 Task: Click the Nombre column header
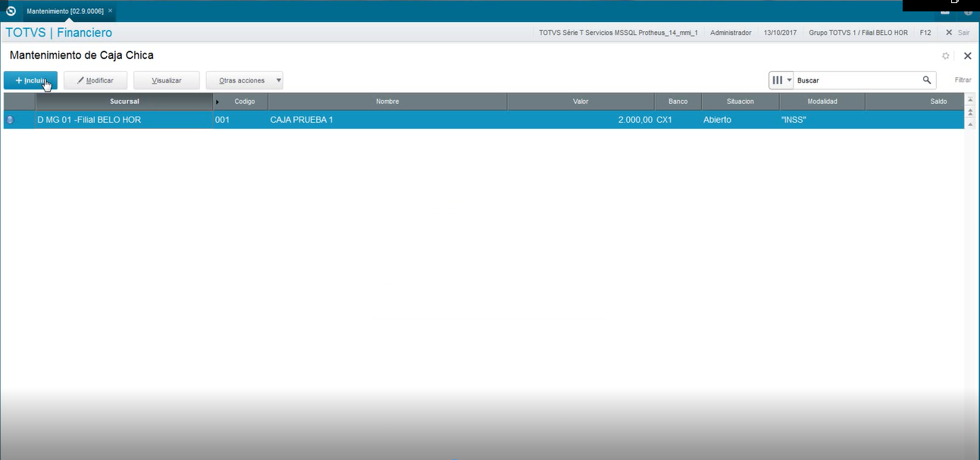tap(387, 102)
